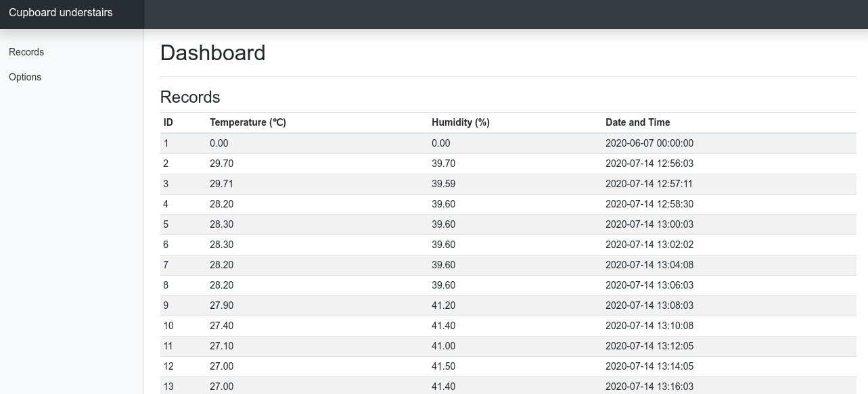
Task: Click the Temperature (°C) column header
Action: (x=248, y=122)
